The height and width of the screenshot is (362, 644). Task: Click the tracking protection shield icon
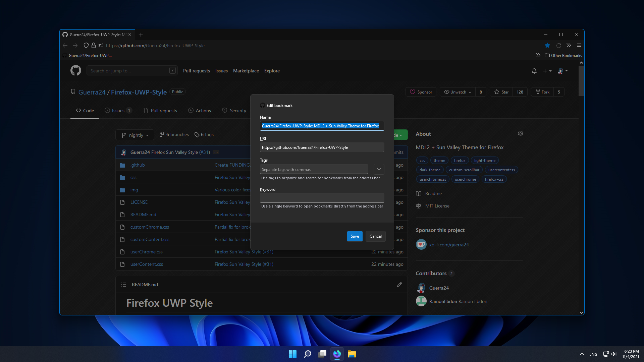86,46
